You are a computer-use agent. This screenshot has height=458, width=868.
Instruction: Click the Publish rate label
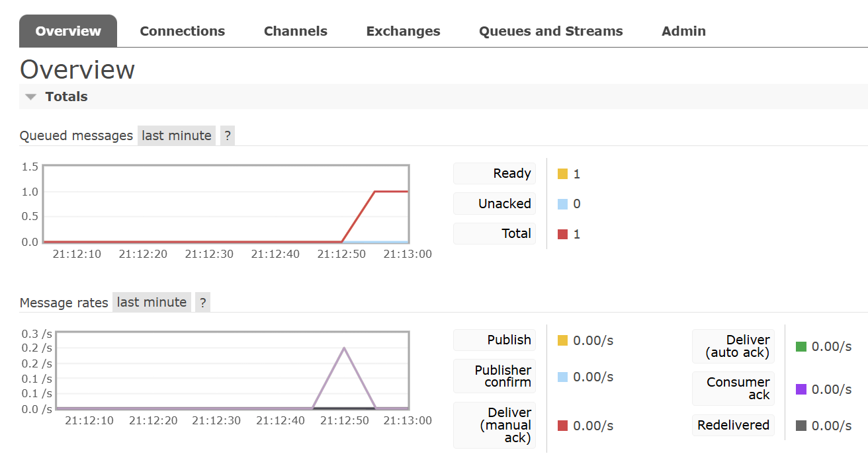[x=494, y=340]
